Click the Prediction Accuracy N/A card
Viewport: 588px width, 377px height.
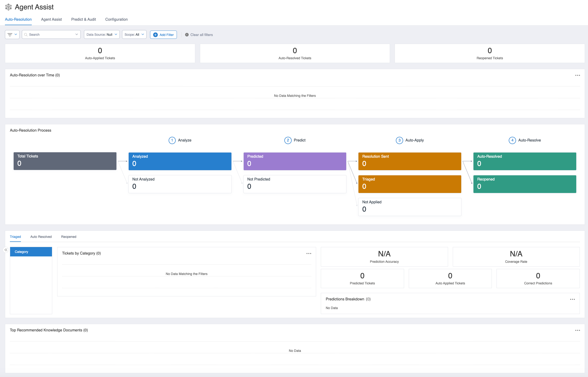(384, 257)
